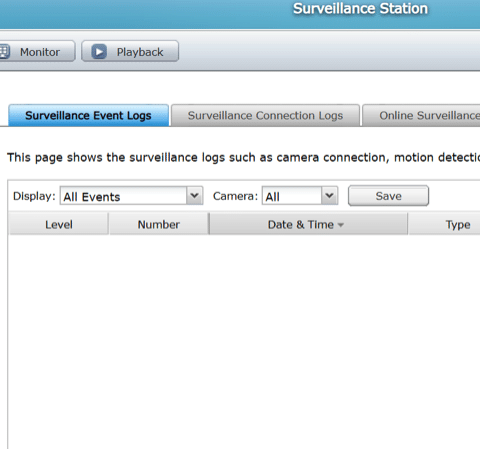Click the Surveillance Station title text

360,9
